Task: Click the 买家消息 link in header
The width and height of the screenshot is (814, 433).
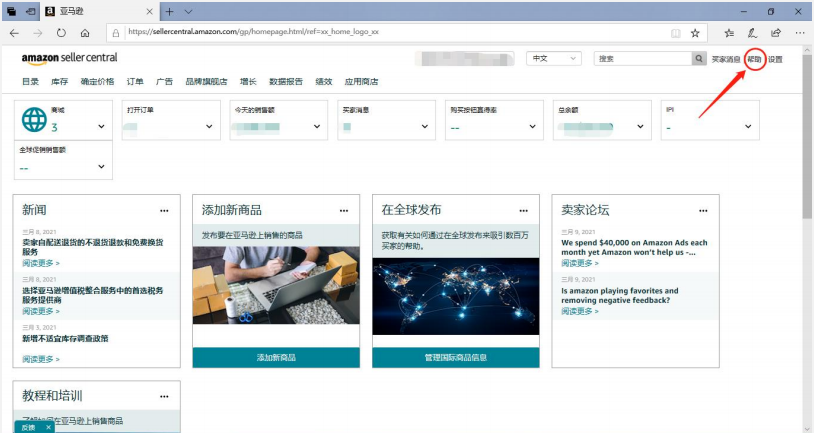Action: (x=726, y=59)
